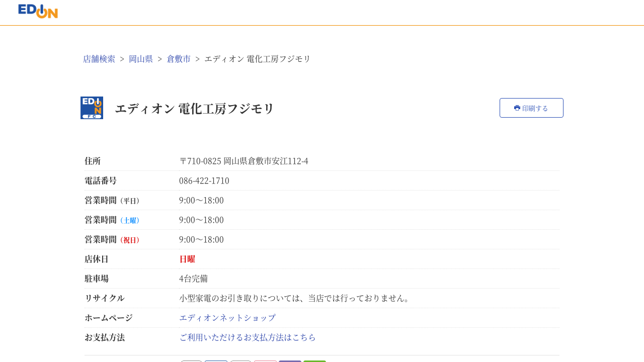The height and width of the screenshot is (362, 644).
Task: Click the purple badge at the page bottom
Action: click(x=290, y=360)
